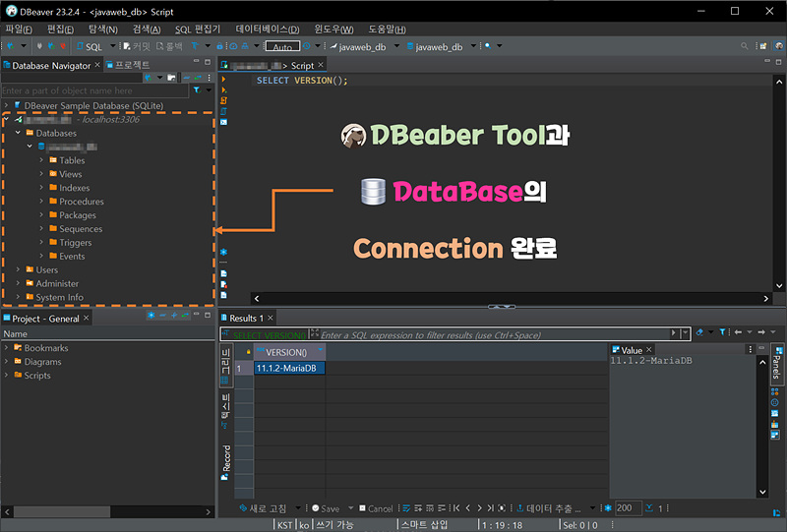Open the toolbar lock transaction icon
Screen dimensions: 787x532
[219, 46]
